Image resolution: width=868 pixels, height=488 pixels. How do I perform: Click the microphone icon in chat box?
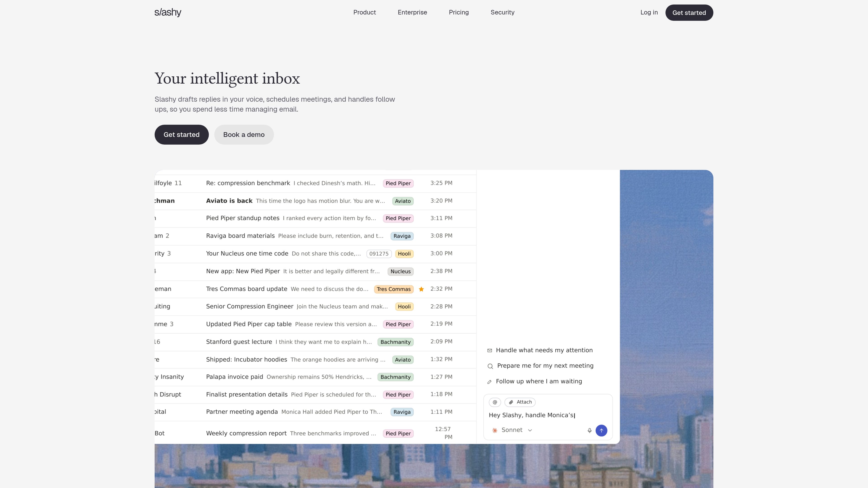(x=589, y=430)
